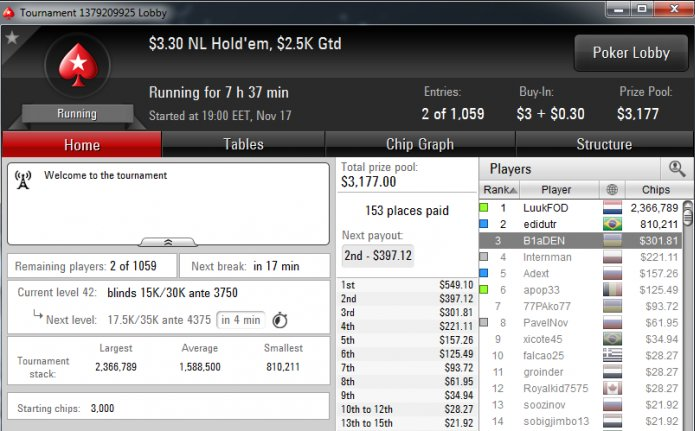
Task: Select the B1aDEN player row
Action: (x=581, y=241)
